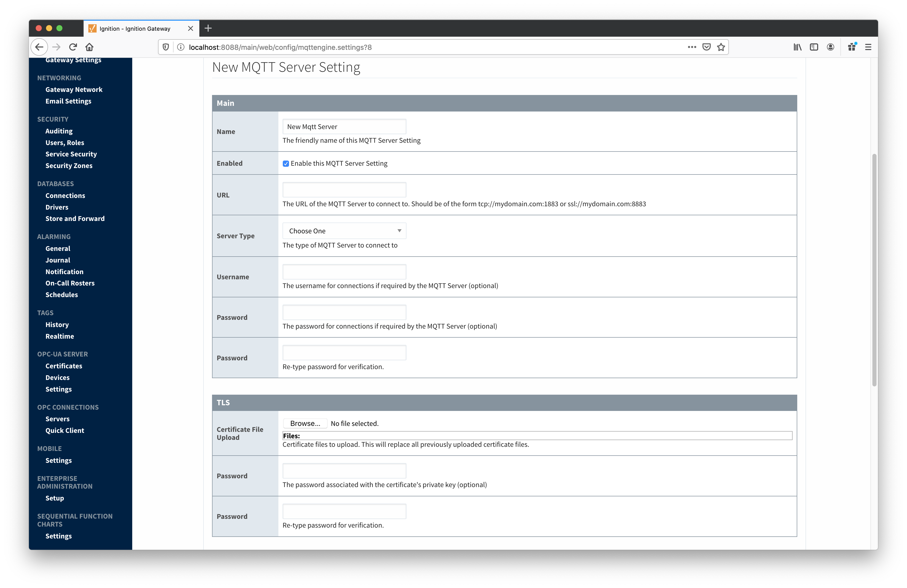Bookmark this page with the star
Screen dimensions: 907x588
click(x=721, y=47)
